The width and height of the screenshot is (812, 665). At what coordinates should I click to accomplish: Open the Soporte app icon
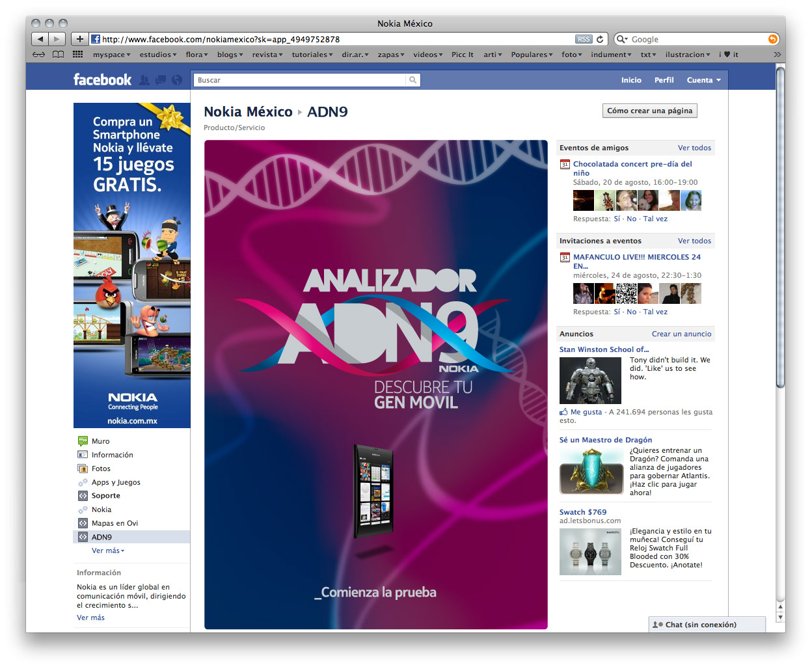[x=83, y=495]
